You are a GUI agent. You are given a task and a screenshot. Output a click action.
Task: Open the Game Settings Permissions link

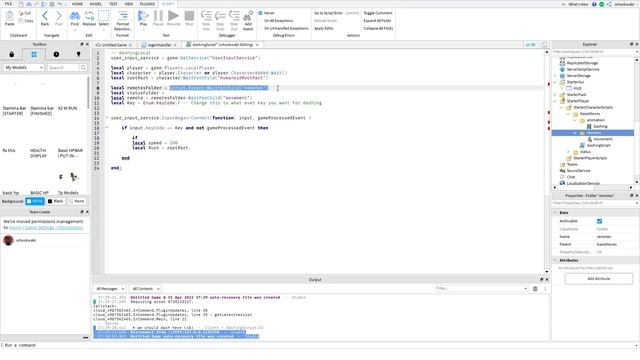click(46, 227)
